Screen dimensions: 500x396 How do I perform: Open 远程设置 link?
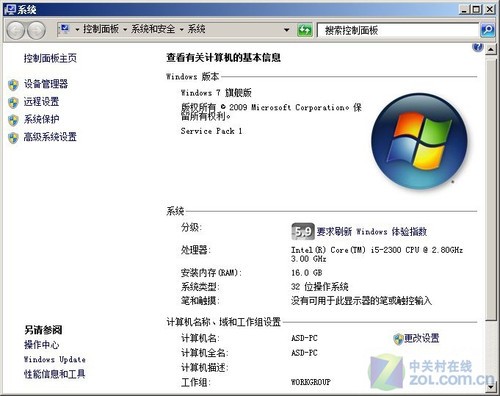[41, 101]
